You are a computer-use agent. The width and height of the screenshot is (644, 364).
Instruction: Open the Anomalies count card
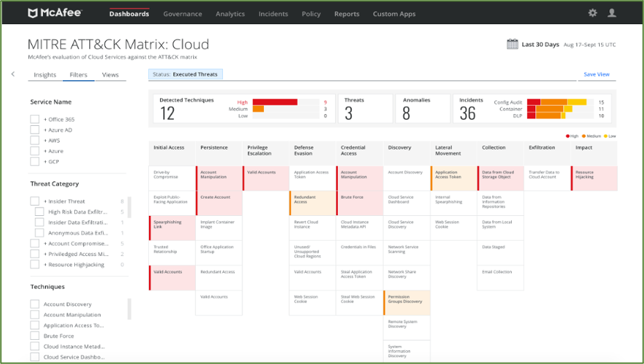coord(422,109)
